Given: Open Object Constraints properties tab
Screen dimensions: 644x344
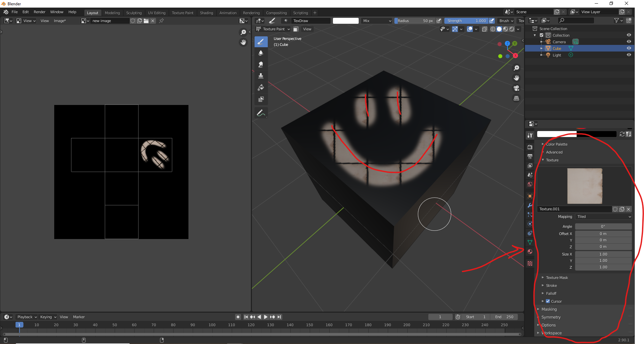Looking at the screenshot, I should (530, 233).
